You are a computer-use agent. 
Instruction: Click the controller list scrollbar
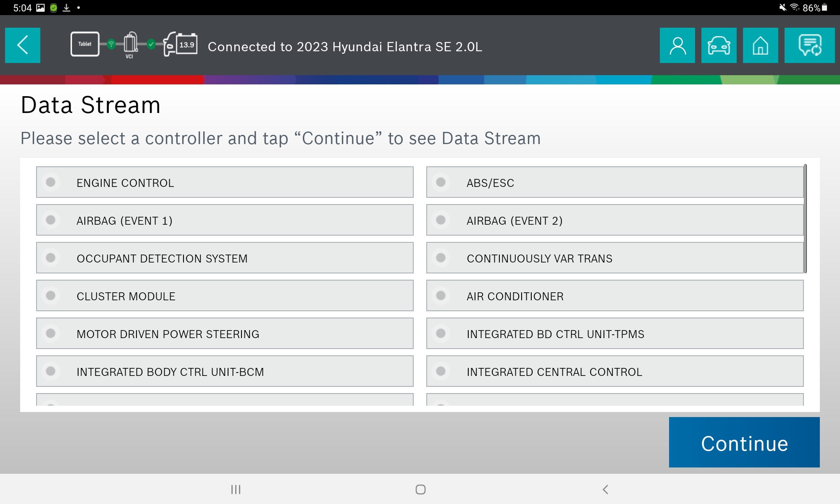(x=805, y=218)
